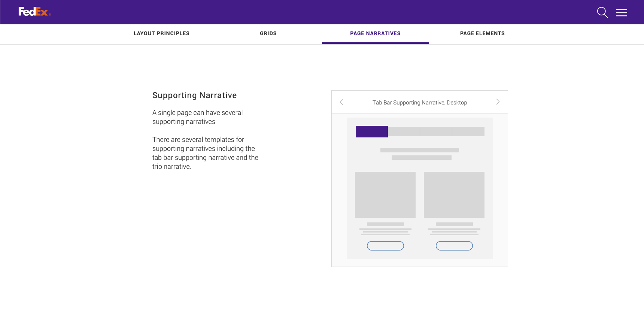Image resolution: width=644 pixels, height=331 pixels.
Task: Click the second gray tab in wireframe
Action: click(404, 132)
